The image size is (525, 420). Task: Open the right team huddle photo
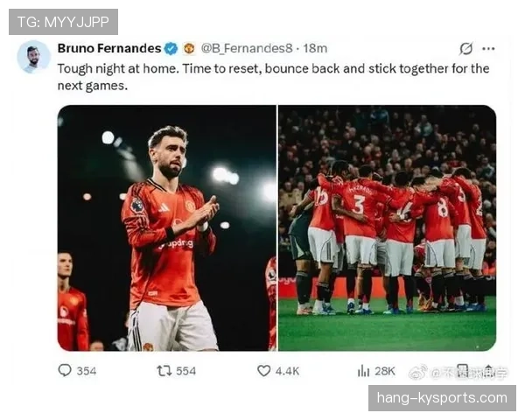388,228
